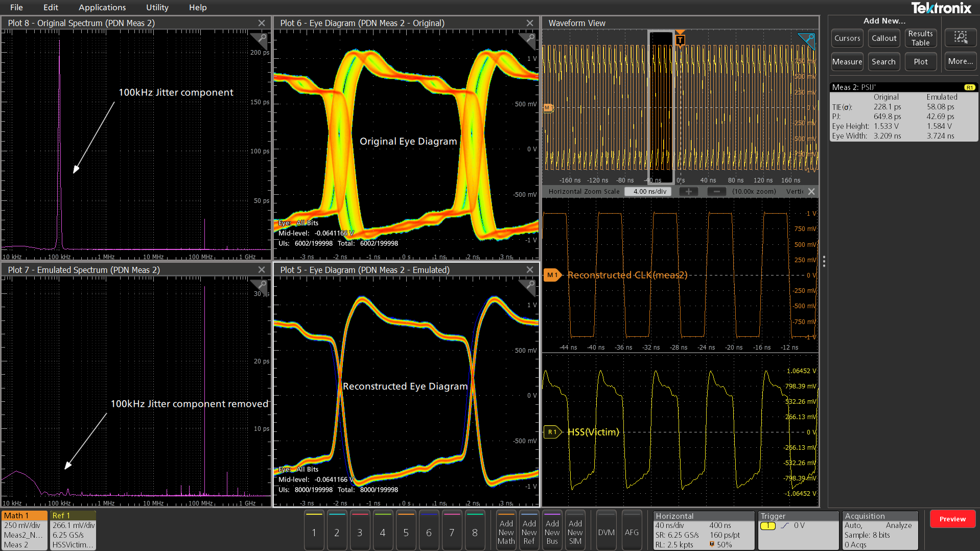The height and width of the screenshot is (551, 980).
Task: Click the magnifier icon in Plot 5
Action: point(529,286)
